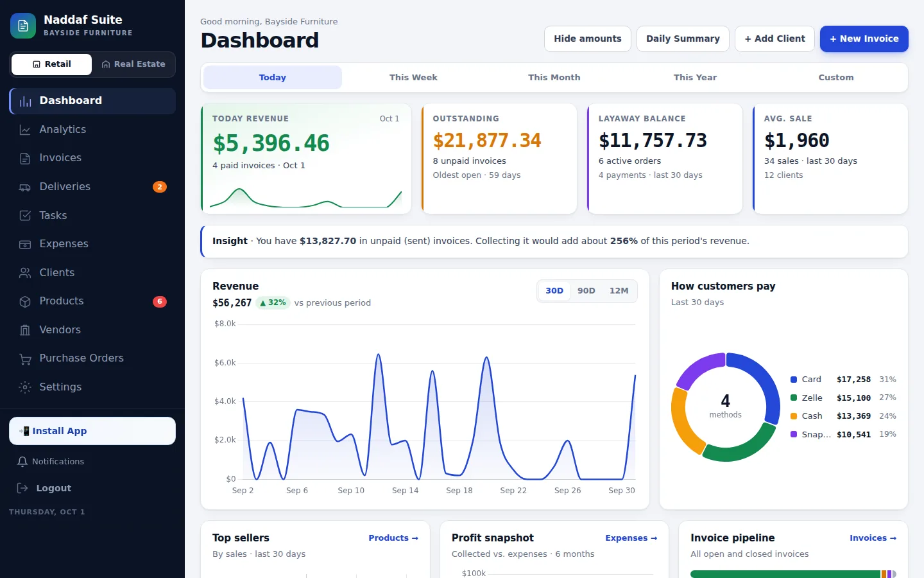
Task: Switch to Real Estate mode
Action: pyautogui.click(x=133, y=64)
